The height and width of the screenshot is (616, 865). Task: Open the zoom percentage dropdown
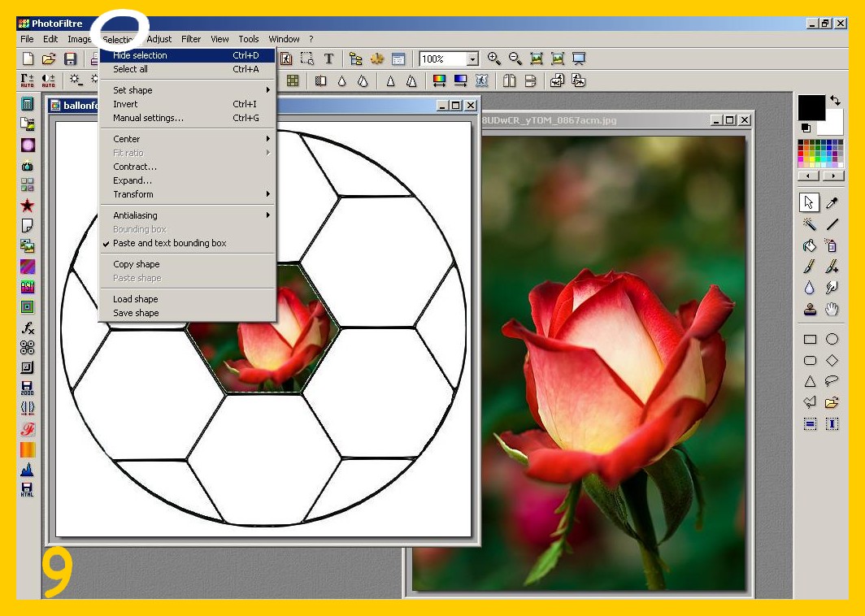[x=472, y=59]
